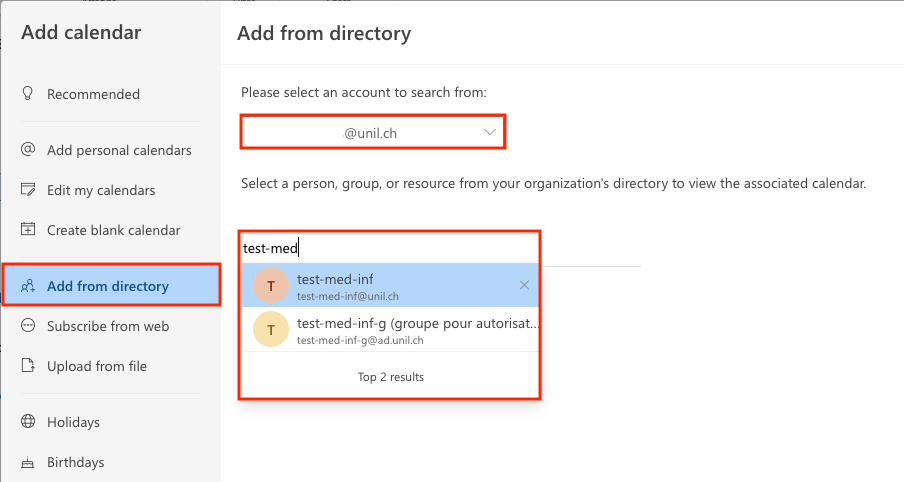
Task: Remove the test-med-inf suggestion with X
Action: (x=525, y=286)
